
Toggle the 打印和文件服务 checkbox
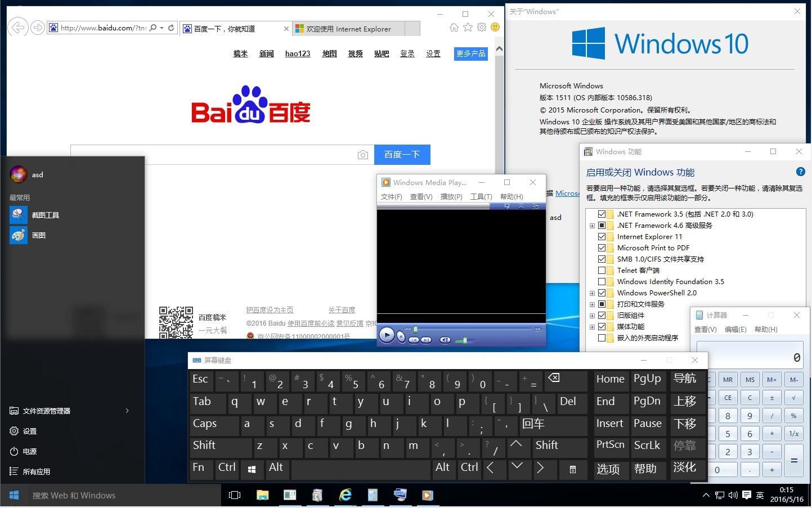pyautogui.click(x=602, y=304)
